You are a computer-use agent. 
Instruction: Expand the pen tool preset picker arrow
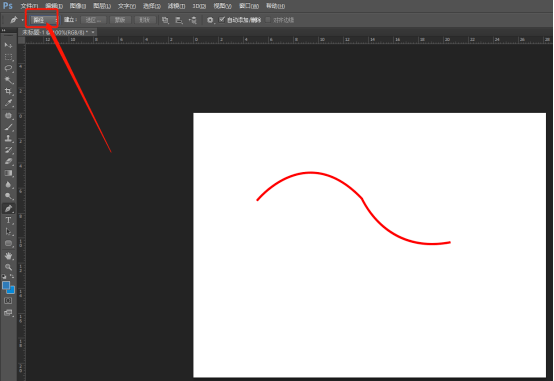click(22, 20)
